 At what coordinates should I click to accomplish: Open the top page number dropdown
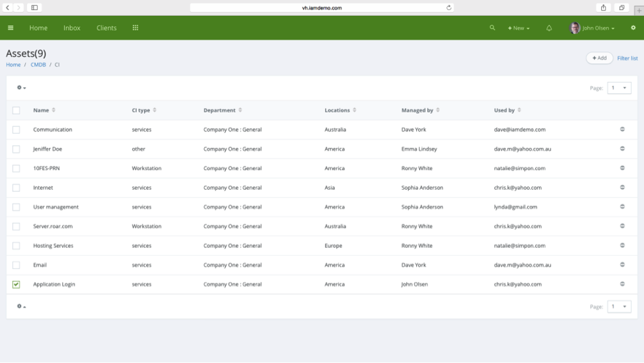pyautogui.click(x=619, y=88)
